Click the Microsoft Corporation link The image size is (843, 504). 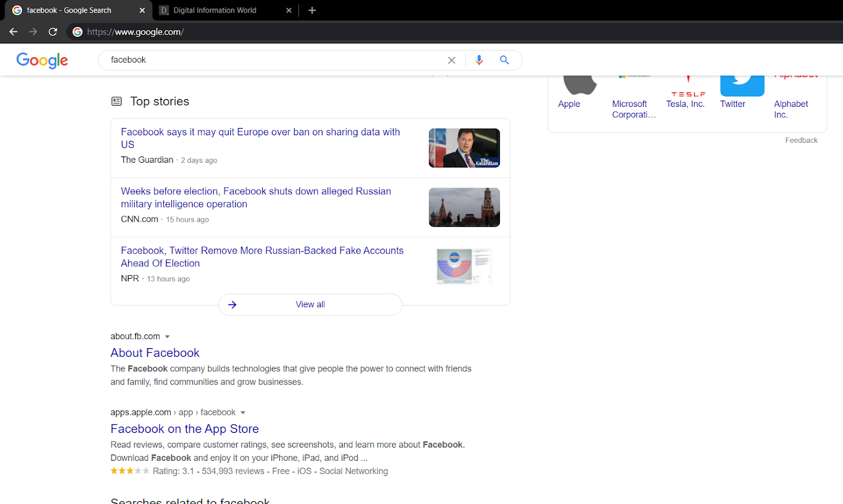(634, 110)
